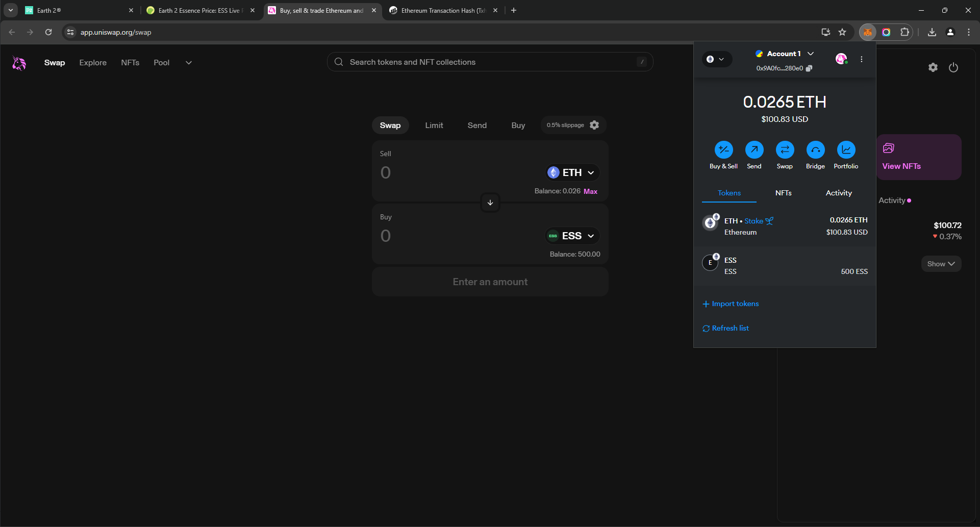Open swap slippage settings gear
Viewport: 980px width, 527px height.
point(594,125)
